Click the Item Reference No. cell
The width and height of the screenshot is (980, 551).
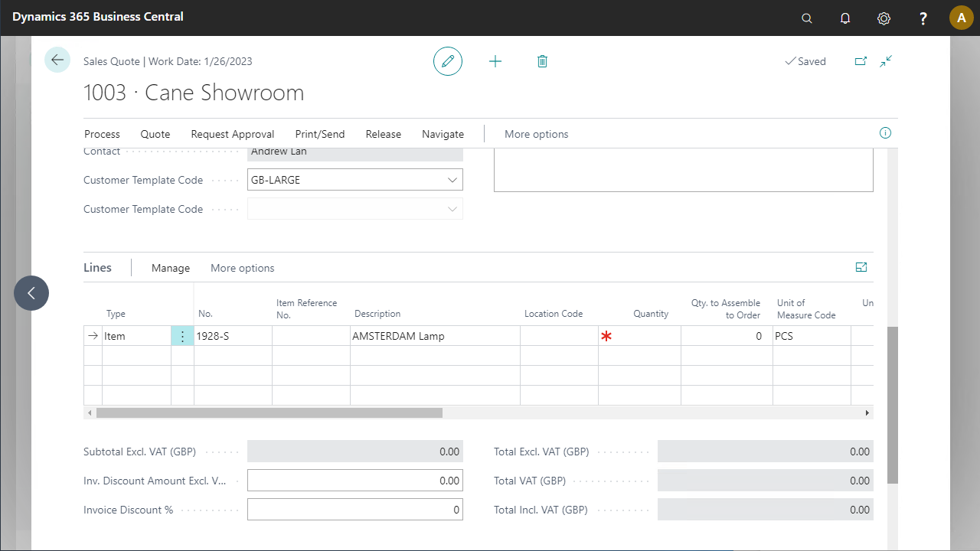311,336
